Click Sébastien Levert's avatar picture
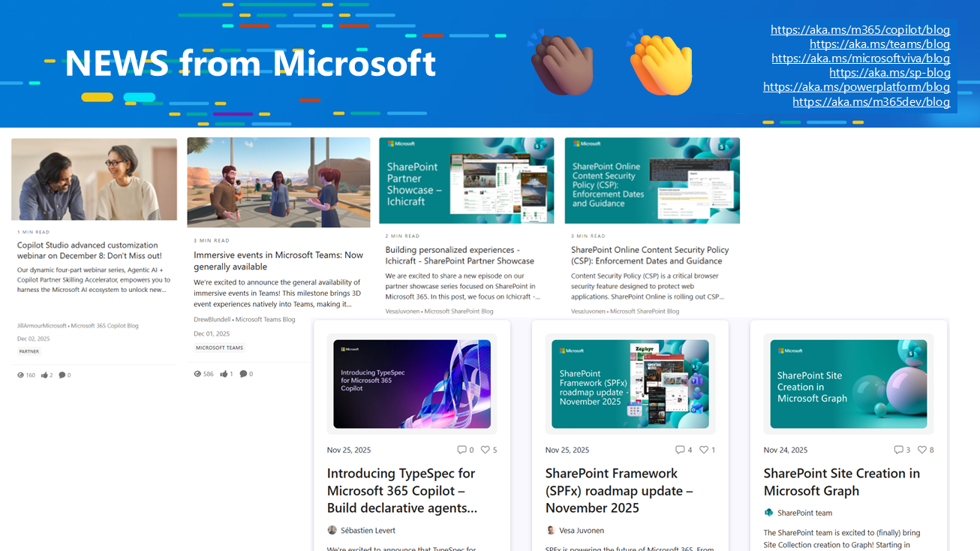 [x=332, y=530]
